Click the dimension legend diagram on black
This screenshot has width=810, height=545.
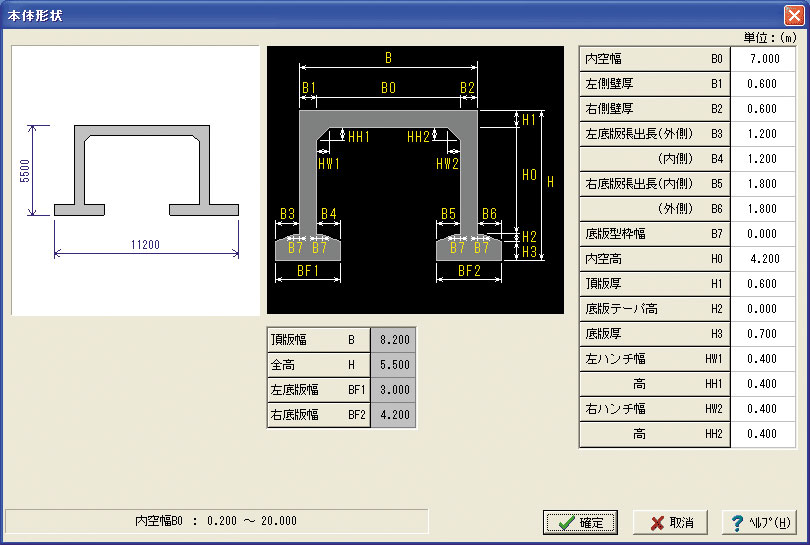[x=415, y=180]
